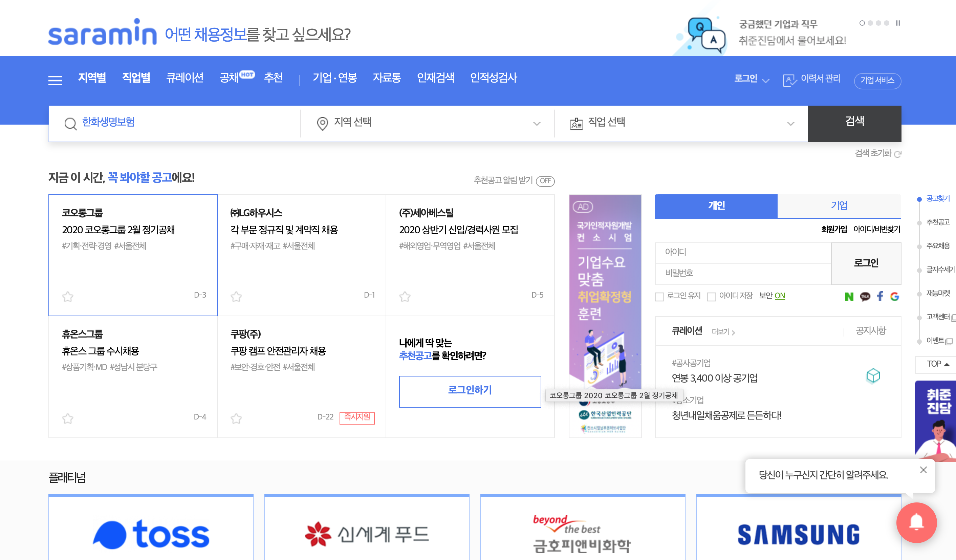Screen dimensions: 956x560
Task: Switch to the 기업 login tab
Action: point(839,206)
